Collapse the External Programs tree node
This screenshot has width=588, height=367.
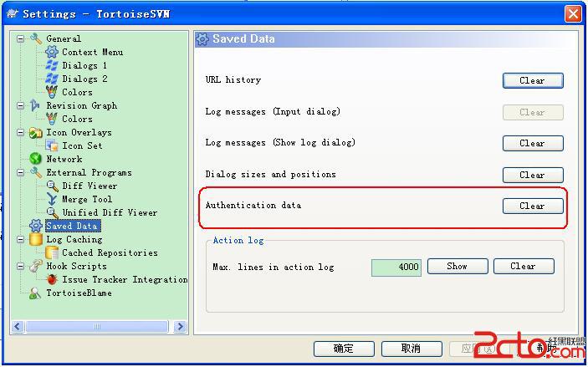click(x=21, y=172)
